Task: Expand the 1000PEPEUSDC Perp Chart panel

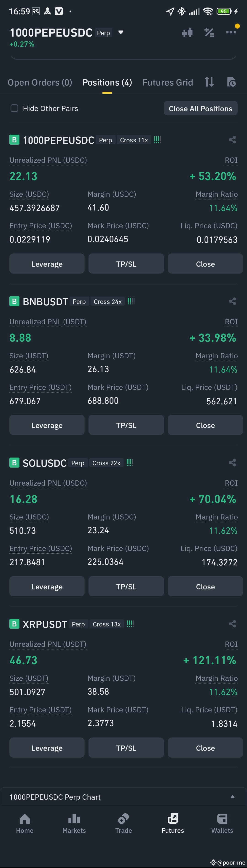Action: [x=123, y=797]
